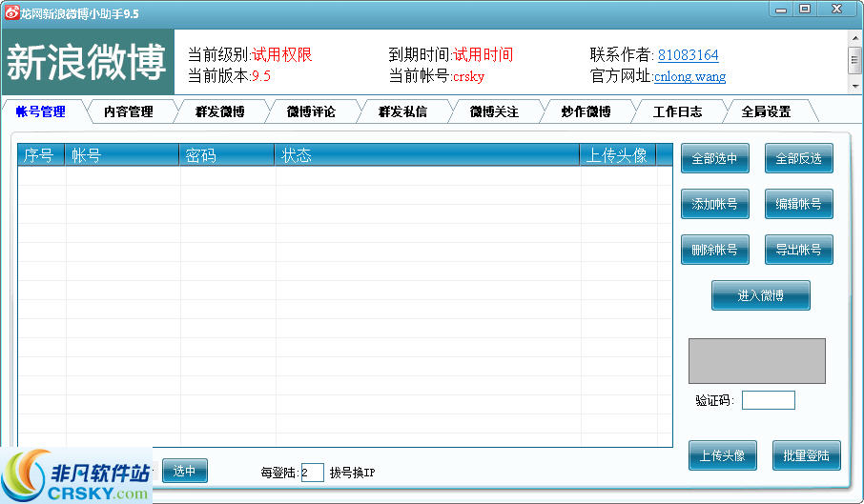Add an account with 添加帐号
The image size is (864, 504).
[x=714, y=204]
